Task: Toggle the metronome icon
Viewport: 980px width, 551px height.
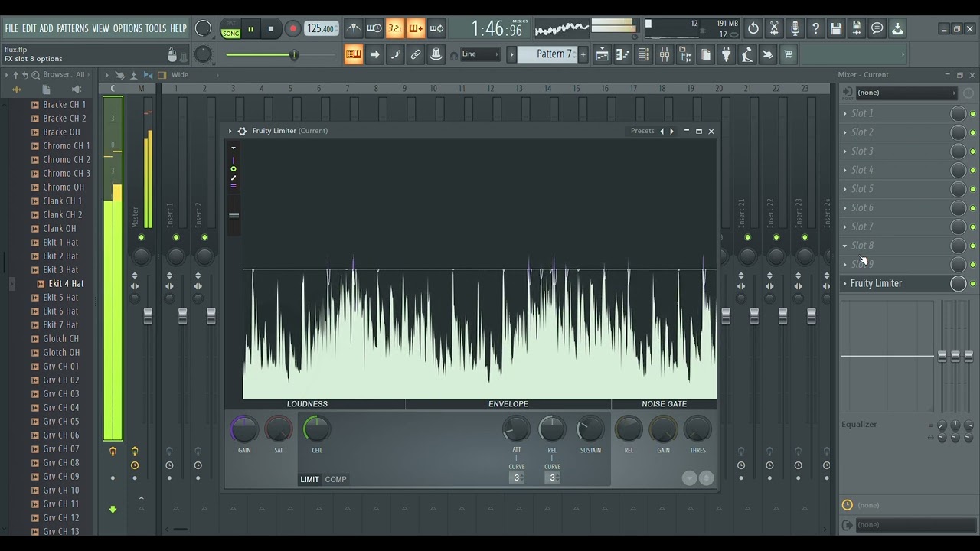Action: pyautogui.click(x=353, y=29)
